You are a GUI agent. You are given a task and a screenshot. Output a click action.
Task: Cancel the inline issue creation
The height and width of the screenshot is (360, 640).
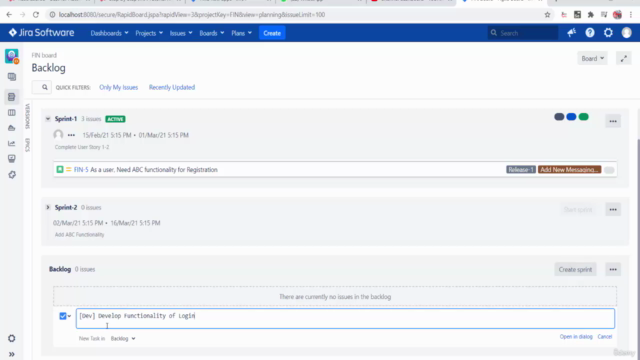tap(604, 337)
